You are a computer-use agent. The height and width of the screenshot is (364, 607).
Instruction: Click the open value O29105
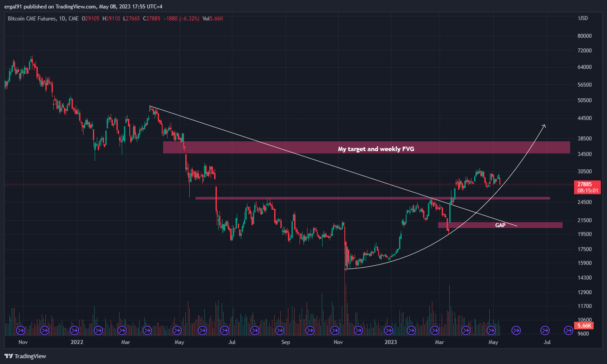click(x=91, y=18)
